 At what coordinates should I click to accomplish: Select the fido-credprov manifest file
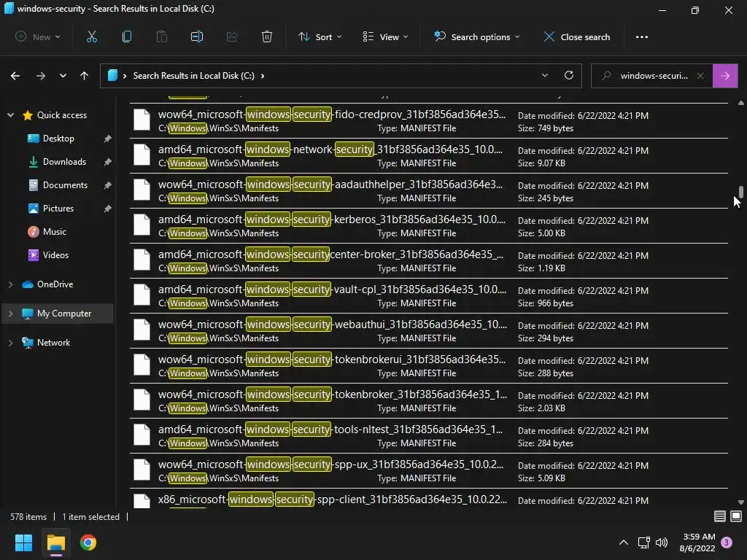[x=429, y=121]
